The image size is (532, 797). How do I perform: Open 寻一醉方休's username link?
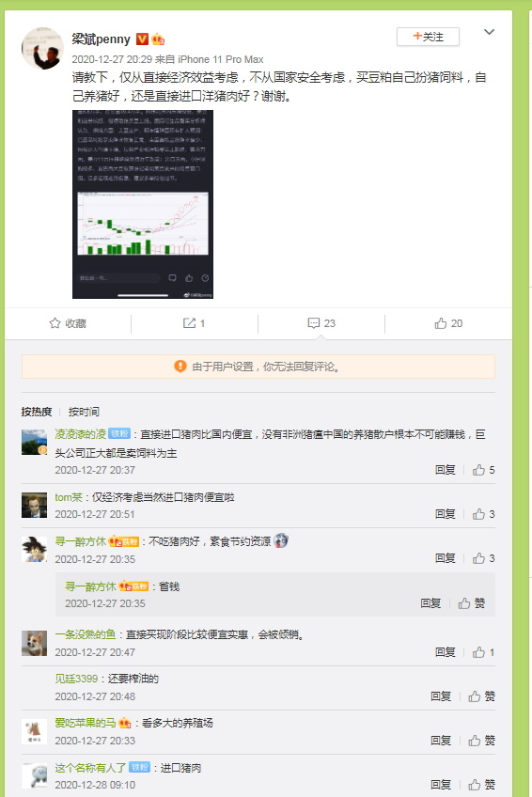[x=80, y=541]
